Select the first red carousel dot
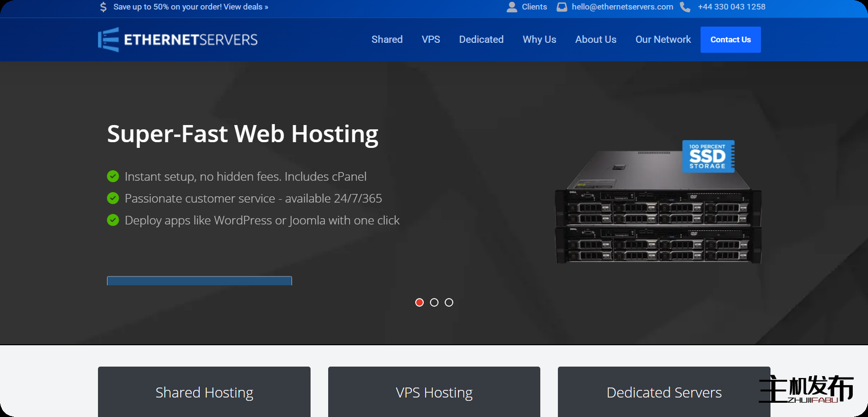 [x=419, y=302]
